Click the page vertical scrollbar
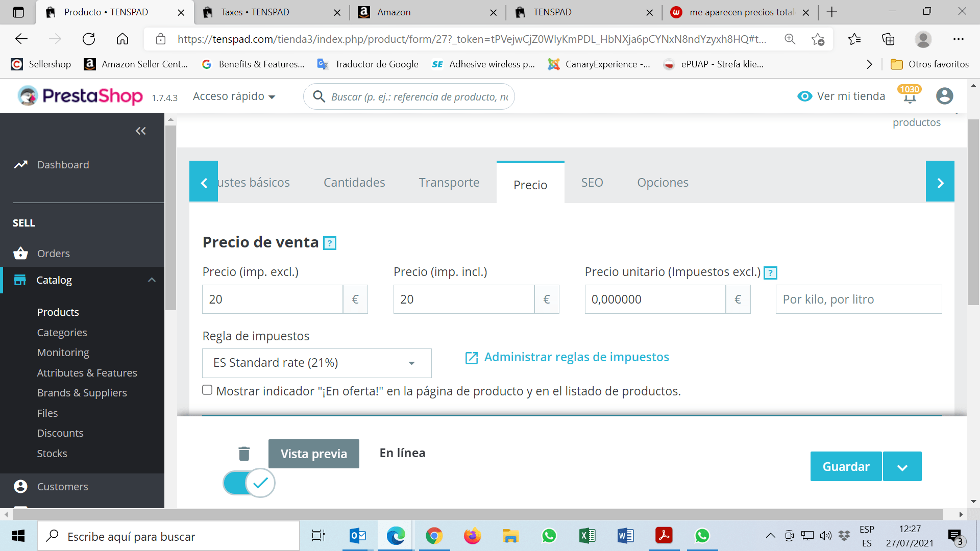The height and width of the screenshot is (551, 980). pos(973,212)
